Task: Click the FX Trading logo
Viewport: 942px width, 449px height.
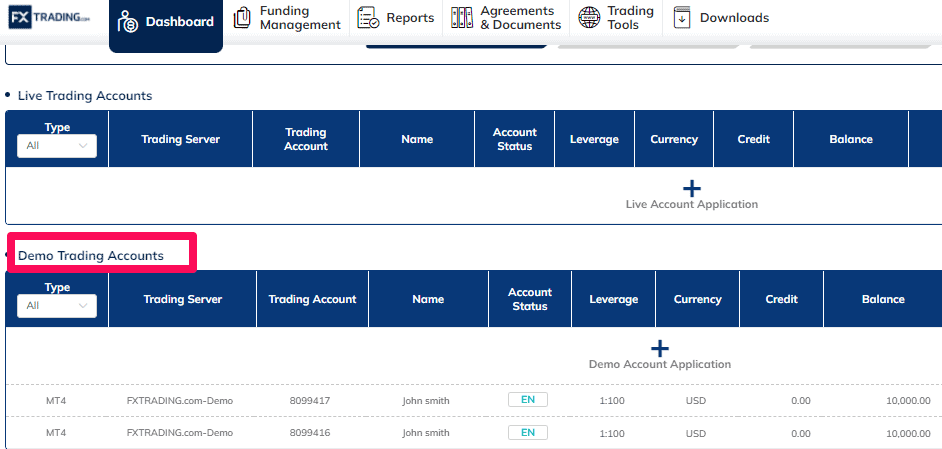Action: (x=49, y=17)
